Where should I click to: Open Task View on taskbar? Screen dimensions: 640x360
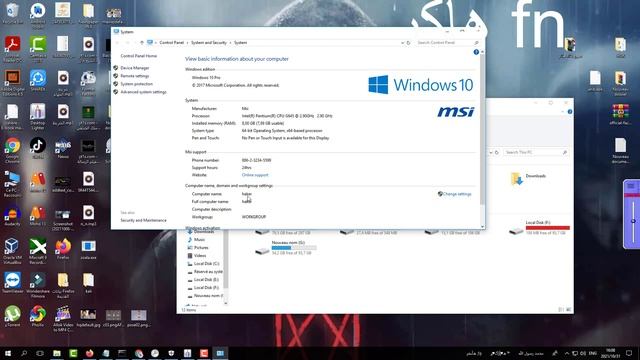pyautogui.click(x=40, y=353)
